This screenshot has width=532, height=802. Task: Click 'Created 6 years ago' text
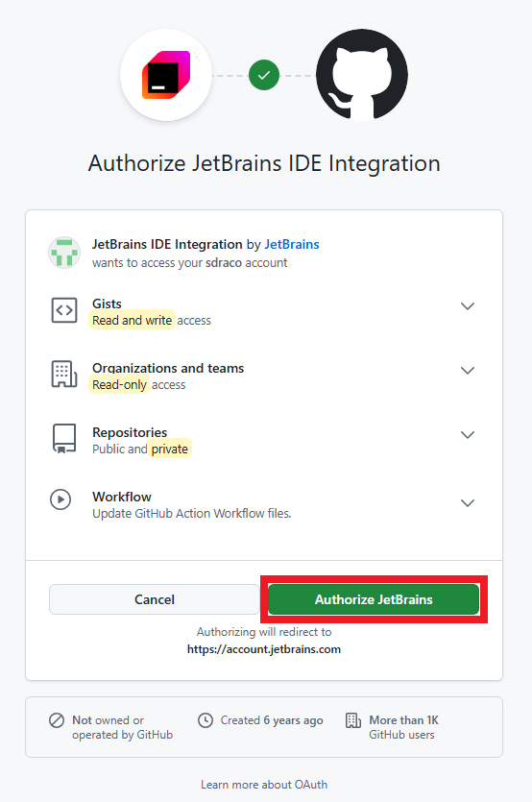tap(272, 720)
